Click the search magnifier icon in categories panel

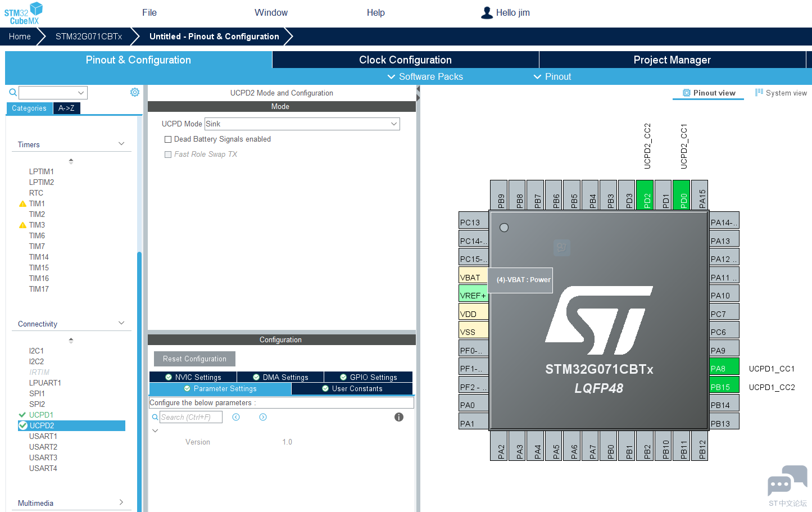pos(13,92)
